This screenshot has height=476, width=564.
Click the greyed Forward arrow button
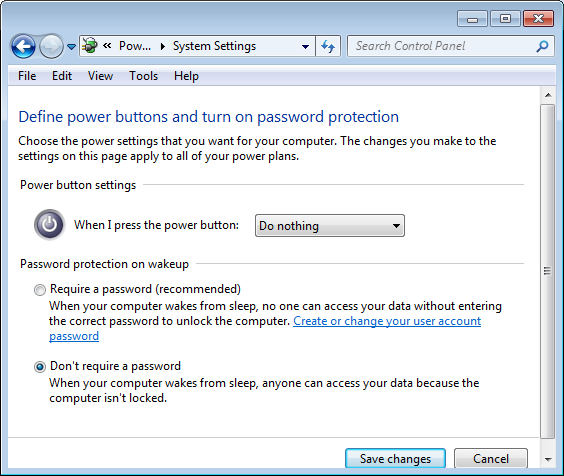(x=51, y=46)
